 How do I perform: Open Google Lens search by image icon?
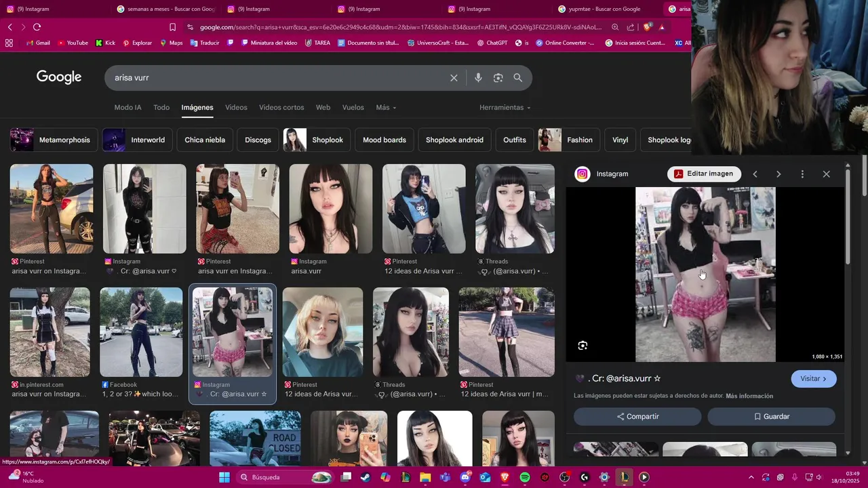tap(498, 78)
